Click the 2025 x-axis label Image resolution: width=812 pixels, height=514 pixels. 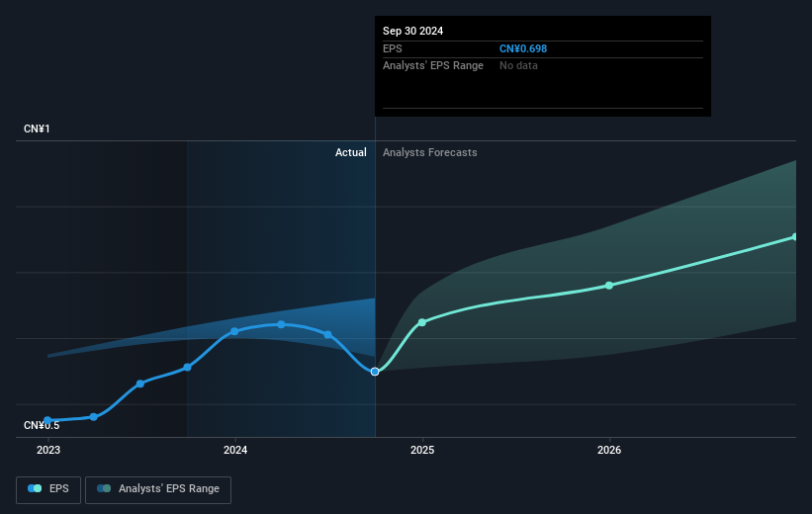[x=422, y=451]
